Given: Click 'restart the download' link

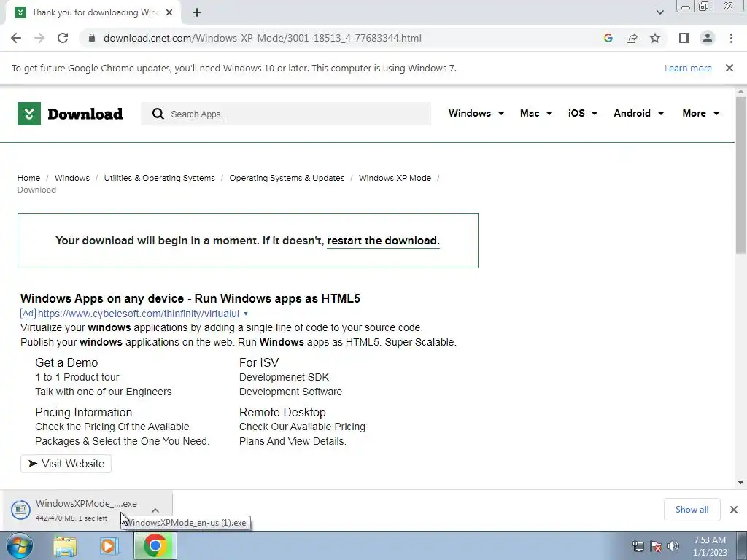Looking at the screenshot, I should point(383,241).
